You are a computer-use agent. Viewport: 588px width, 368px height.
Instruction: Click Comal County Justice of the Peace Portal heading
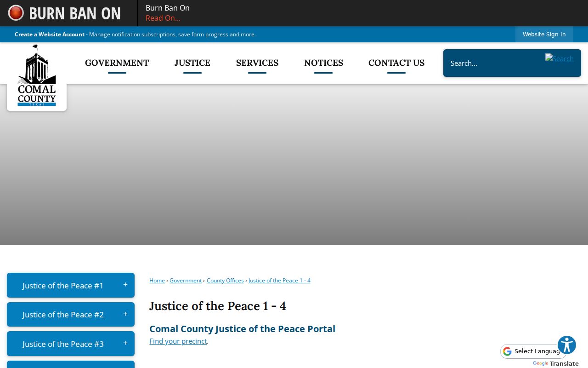(242, 329)
